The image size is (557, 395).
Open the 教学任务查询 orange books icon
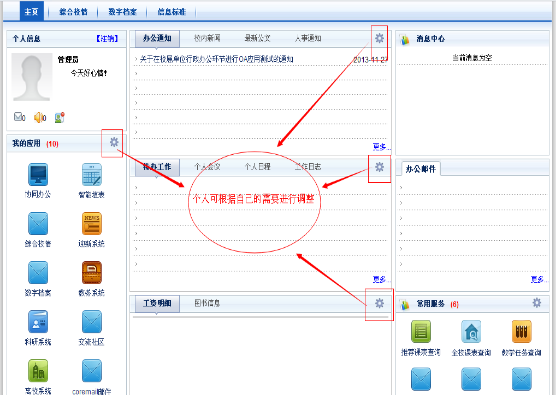521,331
